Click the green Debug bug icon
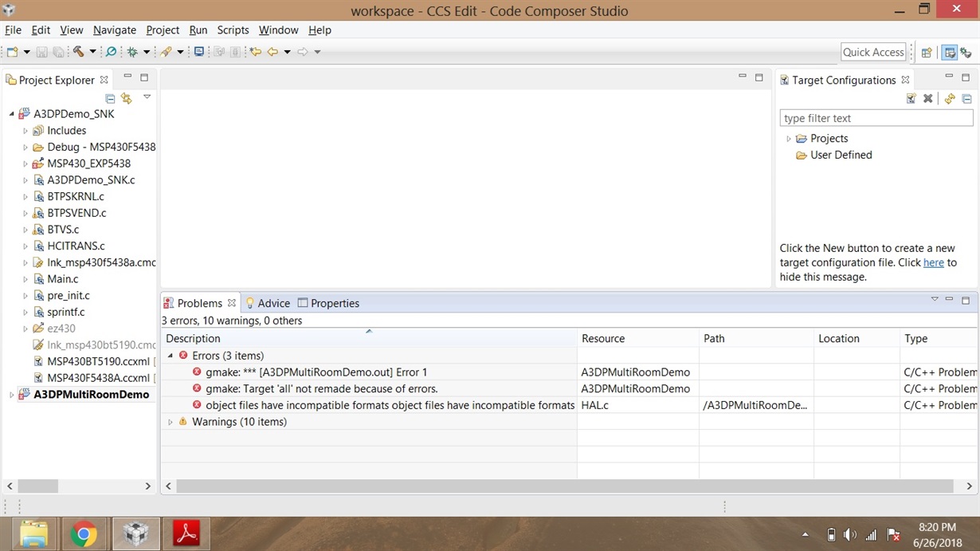 point(132,52)
